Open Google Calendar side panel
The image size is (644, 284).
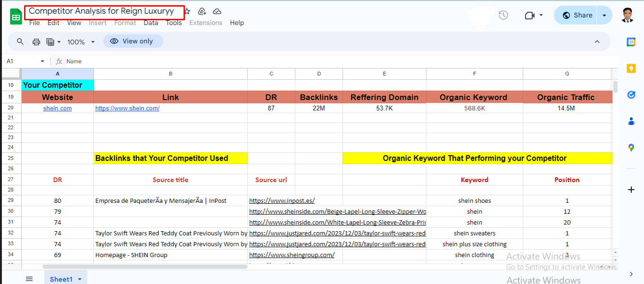[631, 42]
